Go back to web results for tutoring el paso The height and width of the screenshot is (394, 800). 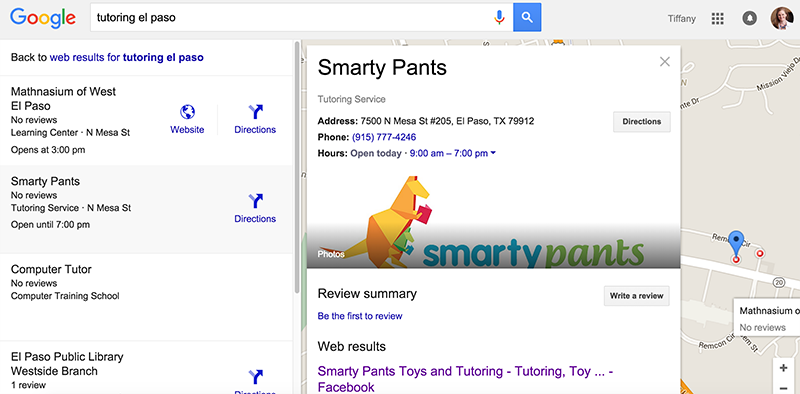[x=127, y=58]
